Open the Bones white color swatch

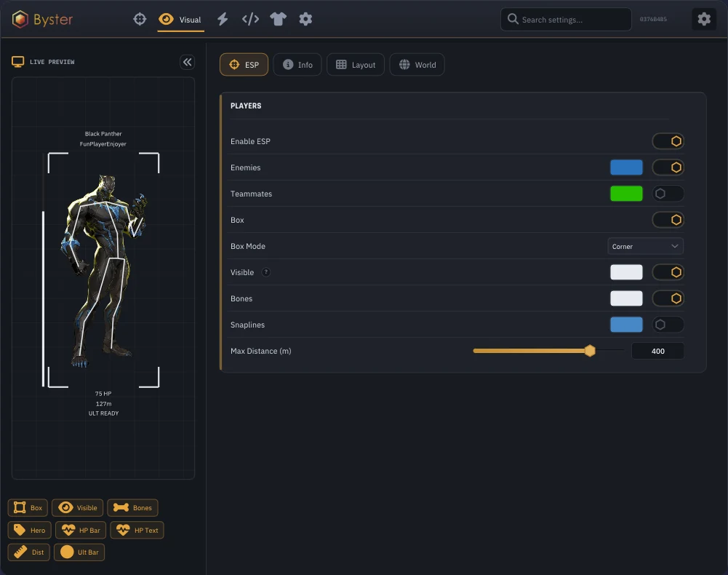[x=626, y=298]
